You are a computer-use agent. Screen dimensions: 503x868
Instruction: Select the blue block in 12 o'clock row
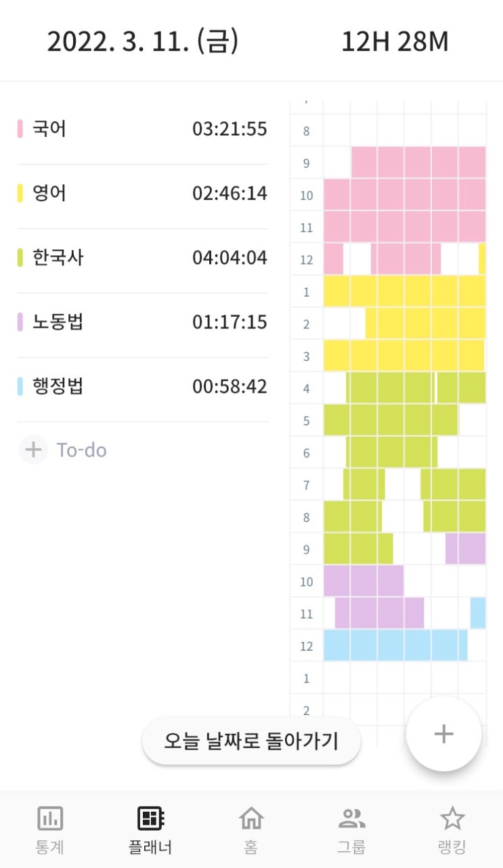(x=395, y=645)
